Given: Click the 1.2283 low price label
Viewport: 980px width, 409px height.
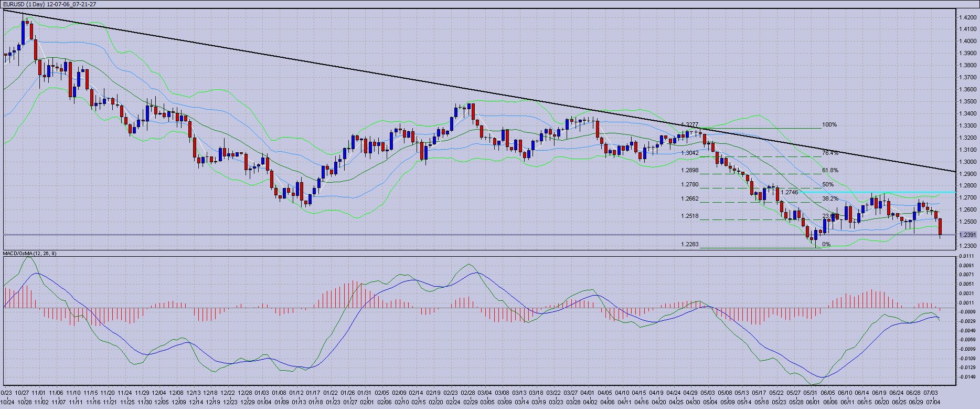Looking at the screenshot, I should tap(689, 245).
